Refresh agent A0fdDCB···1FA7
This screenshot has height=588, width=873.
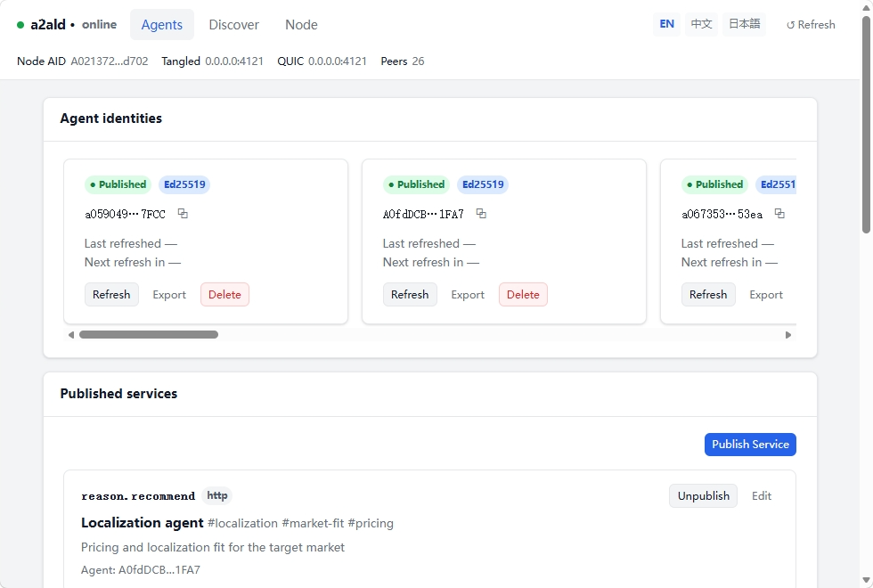tap(410, 295)
